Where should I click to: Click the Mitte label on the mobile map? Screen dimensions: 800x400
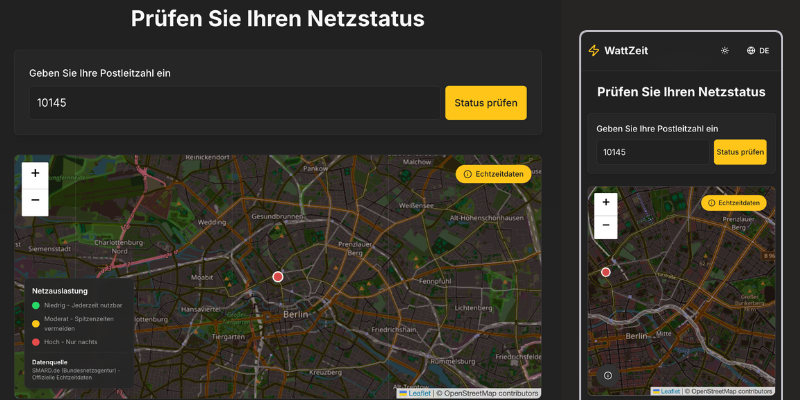pyautogui.click(x=664, y=333)
